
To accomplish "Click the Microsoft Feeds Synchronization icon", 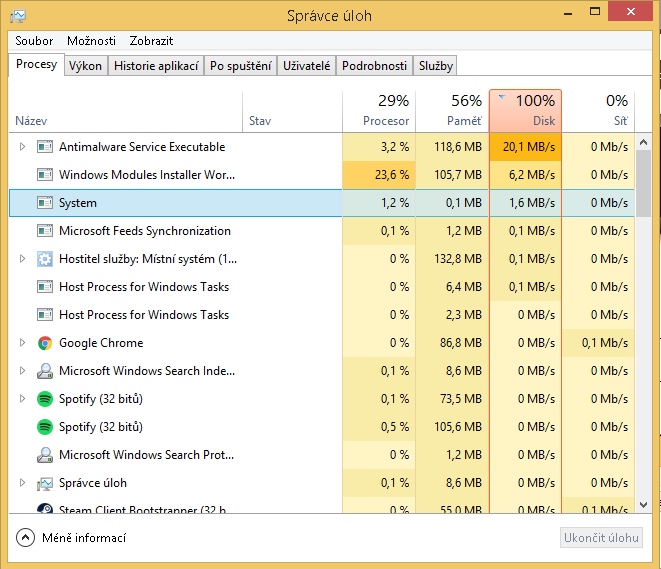I will [45, 231].
